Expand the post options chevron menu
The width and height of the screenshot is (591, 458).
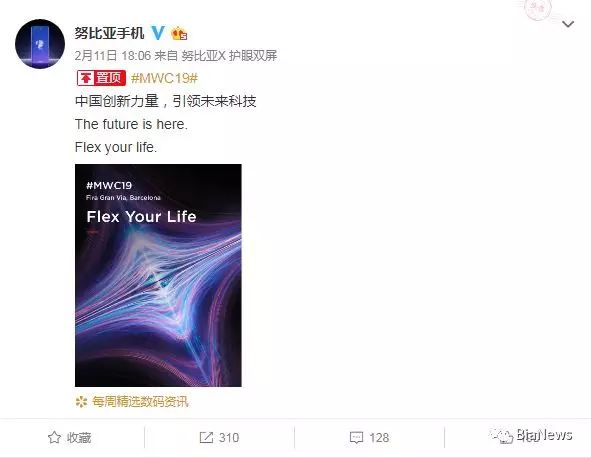pos(568,24)
